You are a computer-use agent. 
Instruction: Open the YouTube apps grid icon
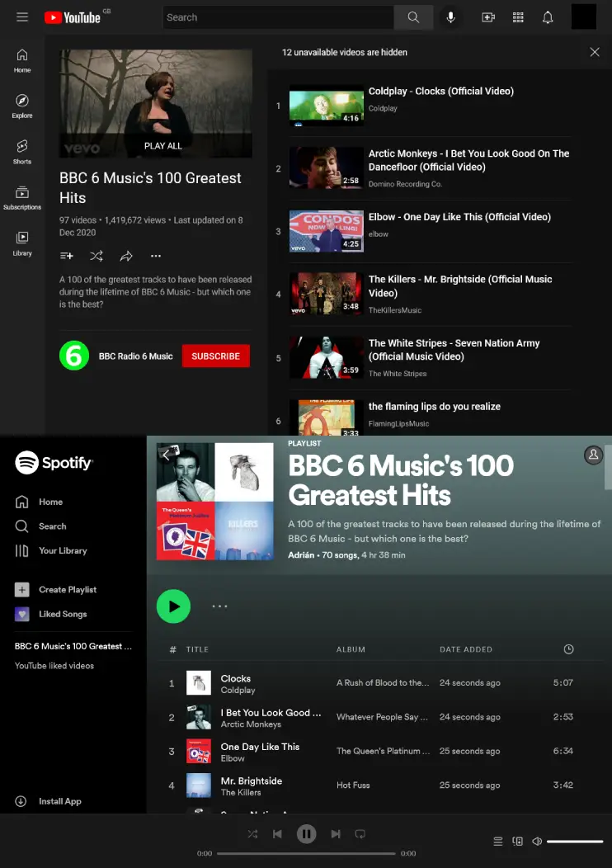coord(518,17)
